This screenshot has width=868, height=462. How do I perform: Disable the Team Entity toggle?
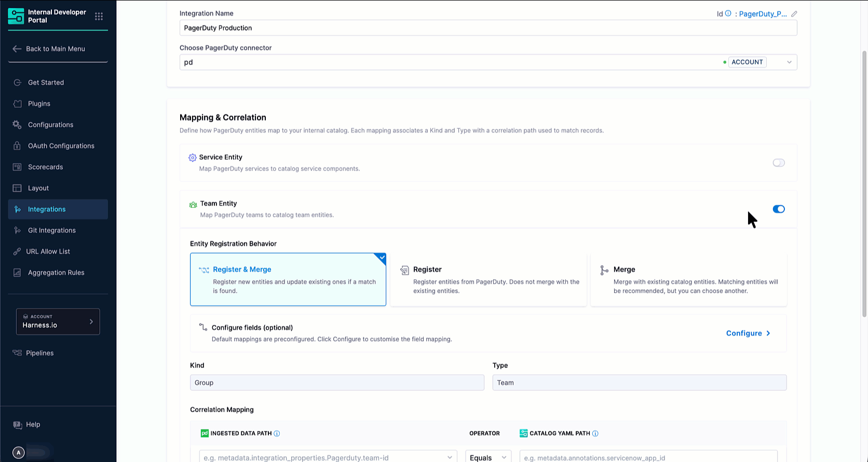click(778, 209)
